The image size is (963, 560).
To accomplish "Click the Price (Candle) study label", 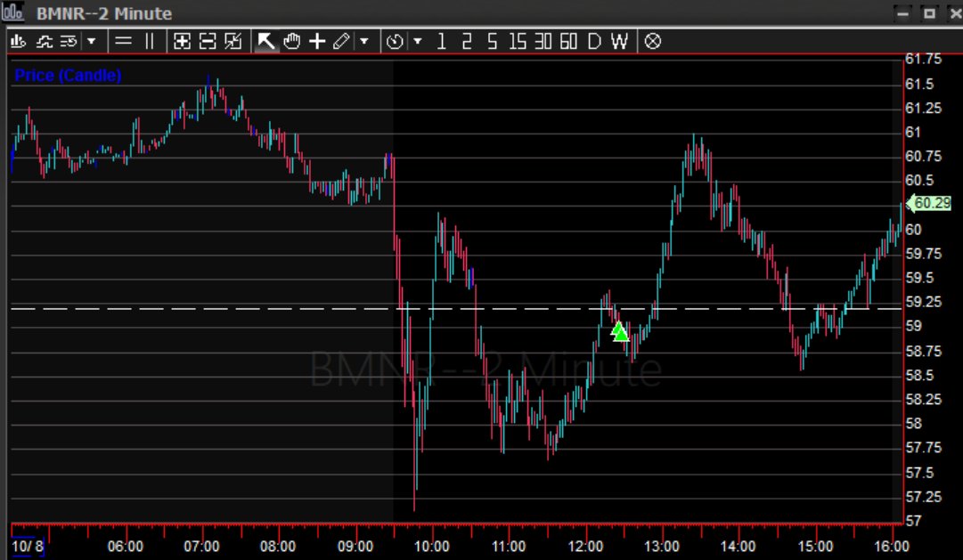I will coord(68,75).
